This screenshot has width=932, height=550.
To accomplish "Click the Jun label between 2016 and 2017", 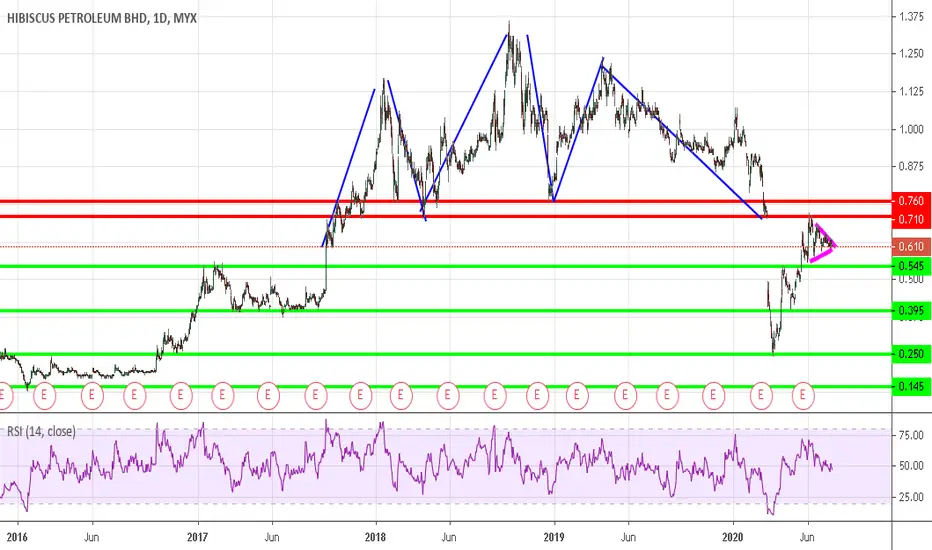I will pos(91,538).
